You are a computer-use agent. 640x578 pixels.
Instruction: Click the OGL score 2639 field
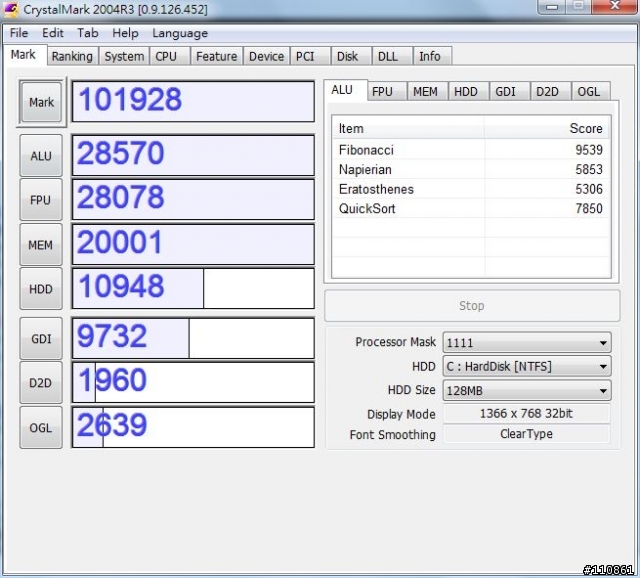(193, 427)
